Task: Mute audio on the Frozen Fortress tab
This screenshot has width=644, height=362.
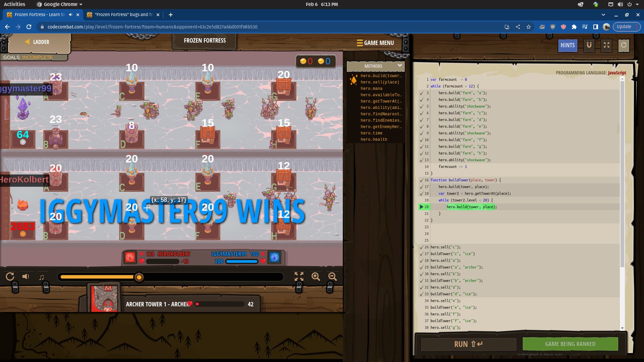Action: click(x=70, y=15)
